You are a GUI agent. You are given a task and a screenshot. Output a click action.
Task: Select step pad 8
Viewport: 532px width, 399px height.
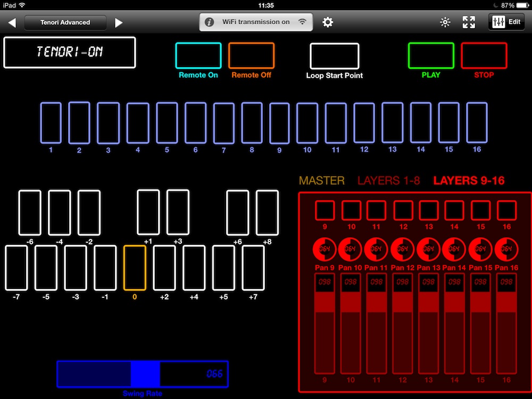tap(252, 123)
